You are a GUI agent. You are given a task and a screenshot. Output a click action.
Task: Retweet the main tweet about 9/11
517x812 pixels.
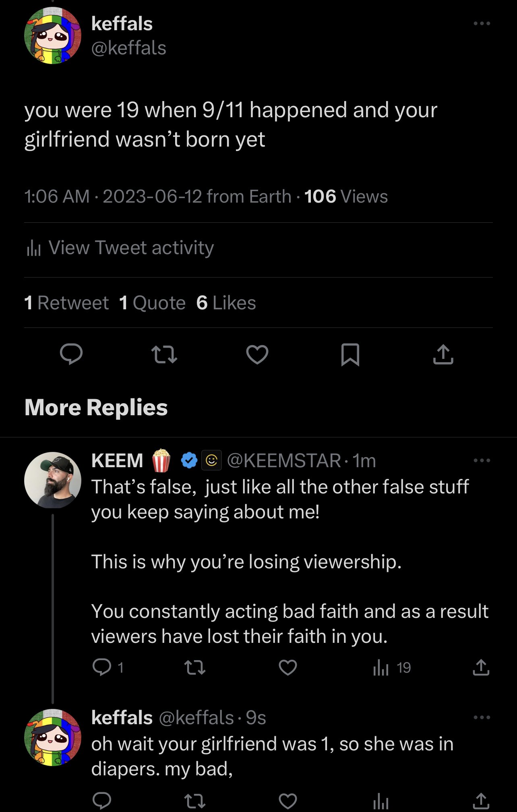coord(164,355)
